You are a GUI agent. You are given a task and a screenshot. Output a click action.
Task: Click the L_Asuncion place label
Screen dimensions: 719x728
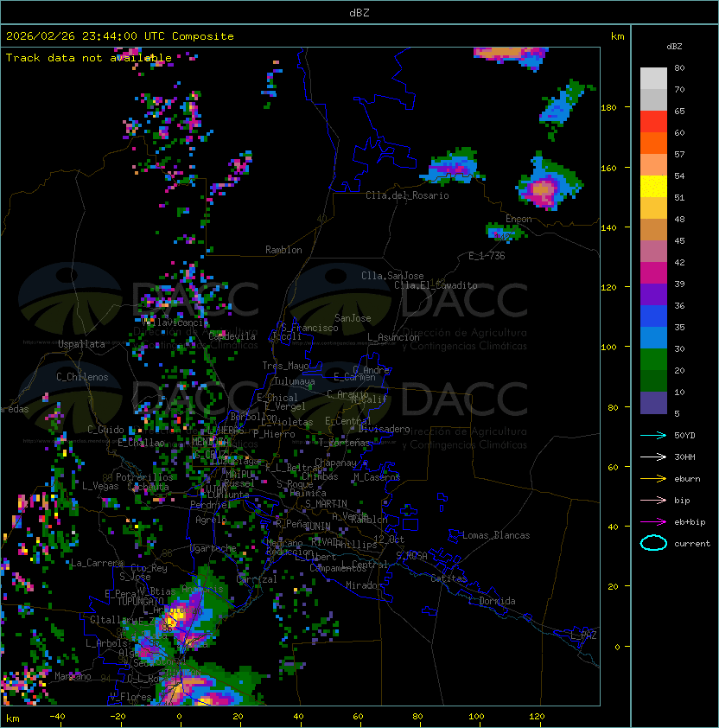(393, 337)
